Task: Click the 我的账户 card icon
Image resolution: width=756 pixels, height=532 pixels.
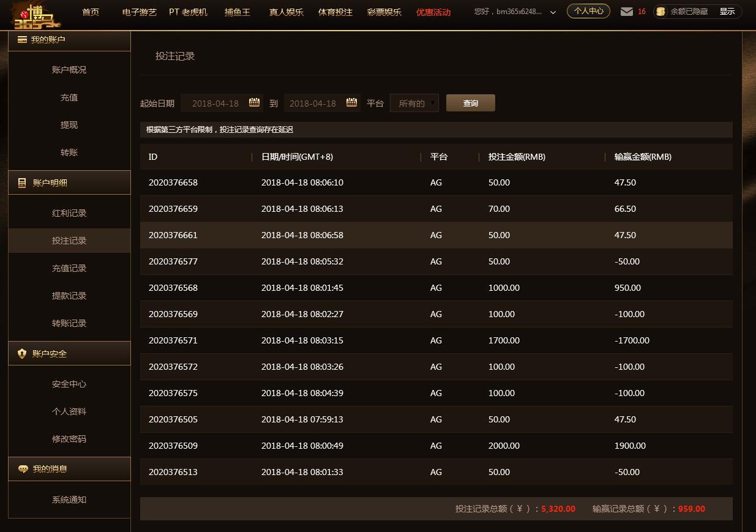Action: [x=22, y=39]
